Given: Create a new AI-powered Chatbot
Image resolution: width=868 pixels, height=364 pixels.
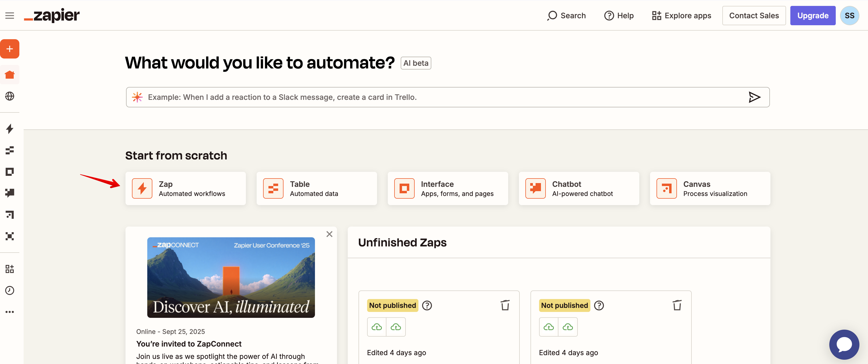Looking at the screenshot, I should pos(579,188).
